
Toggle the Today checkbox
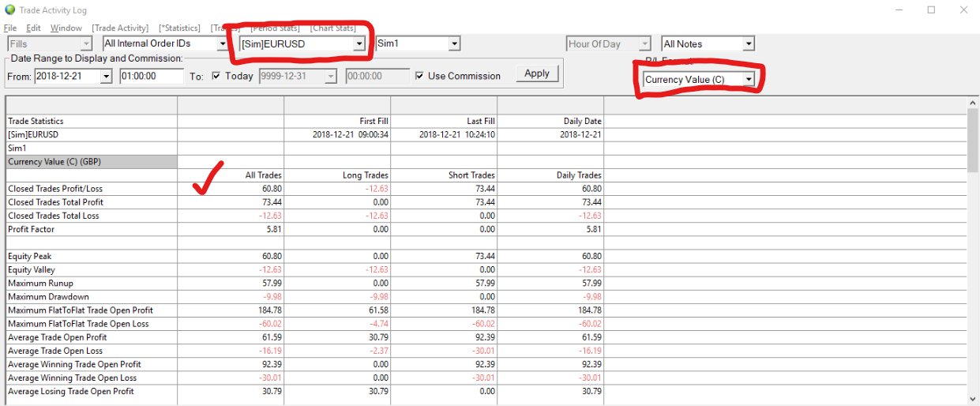(217, 76)
